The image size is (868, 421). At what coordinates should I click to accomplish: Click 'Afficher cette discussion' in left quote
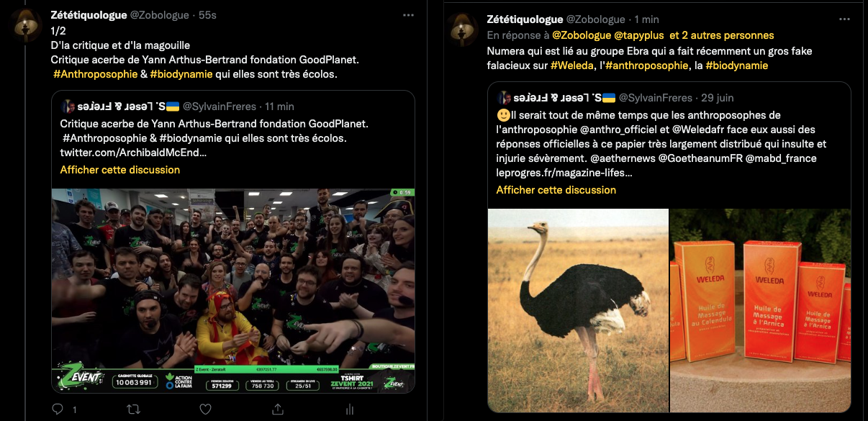[x=120, y=170]
